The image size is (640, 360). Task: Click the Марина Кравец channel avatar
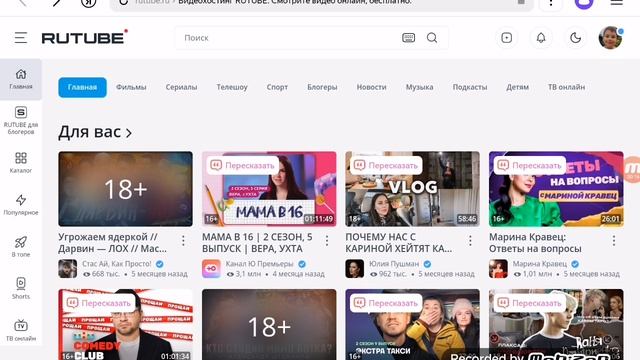tap(498, 269)
